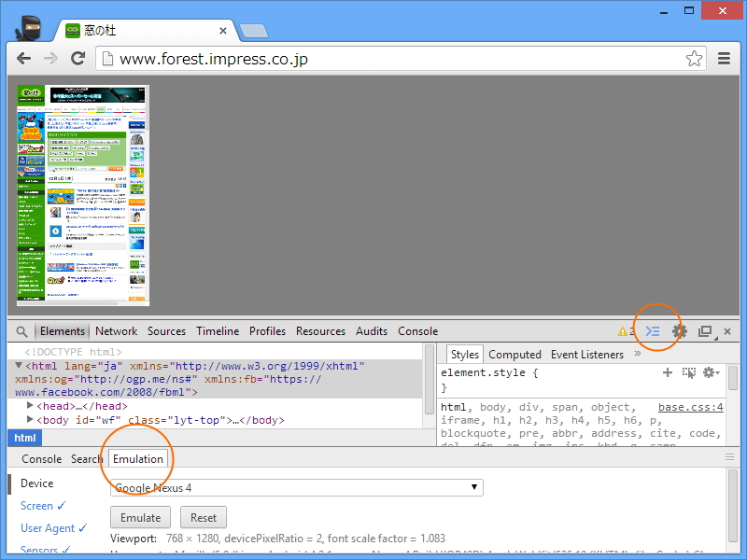Open the top Console panel
Image resolution: width=747 pixels, height=560 pixels.
tap(417, 331)
